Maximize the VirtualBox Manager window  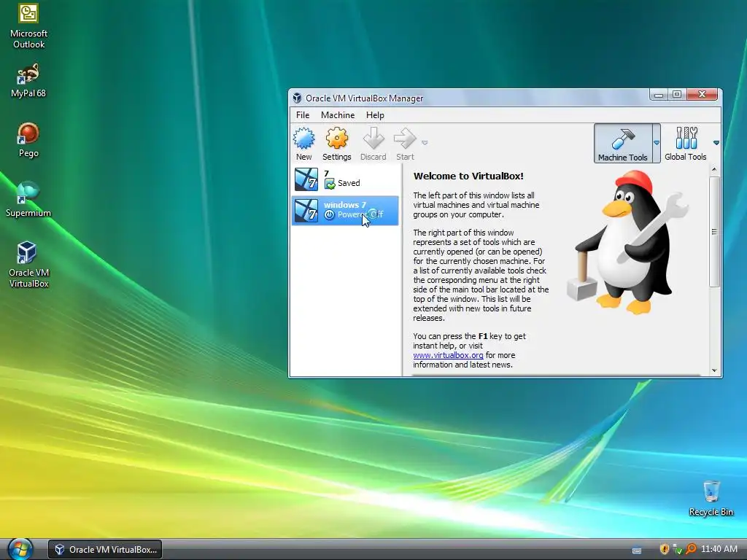pyautogui.click(x=677, y=95)
